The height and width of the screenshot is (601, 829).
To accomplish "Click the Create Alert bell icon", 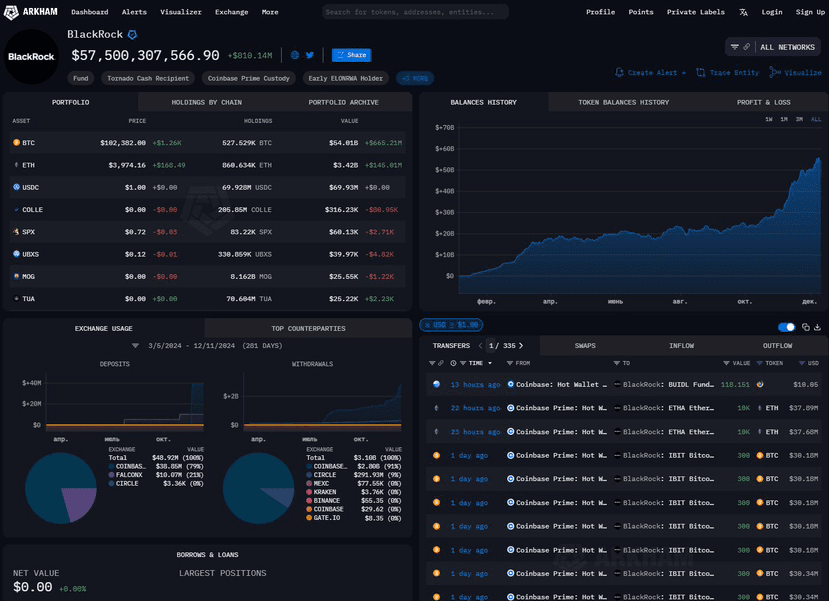I will (619, 72).
